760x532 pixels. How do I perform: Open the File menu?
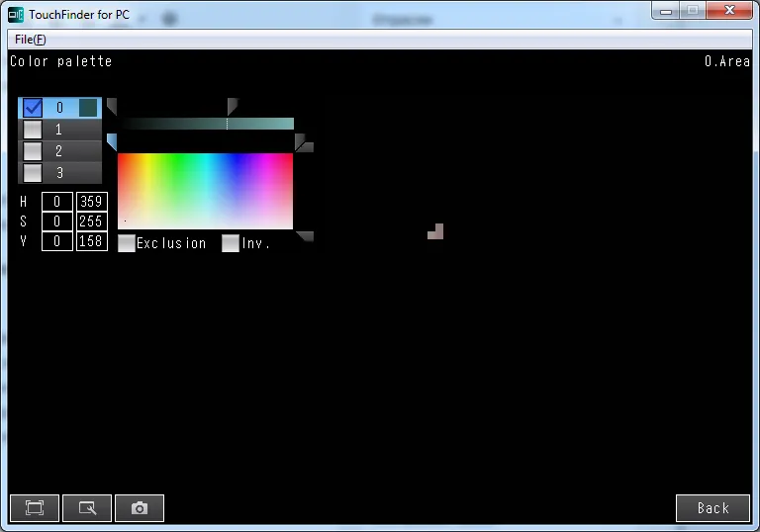click(30, 40)
